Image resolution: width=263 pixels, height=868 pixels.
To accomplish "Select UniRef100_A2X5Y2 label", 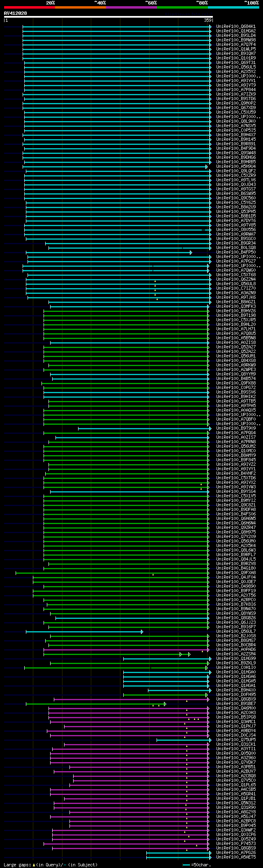I will click(x=236, y=71).
